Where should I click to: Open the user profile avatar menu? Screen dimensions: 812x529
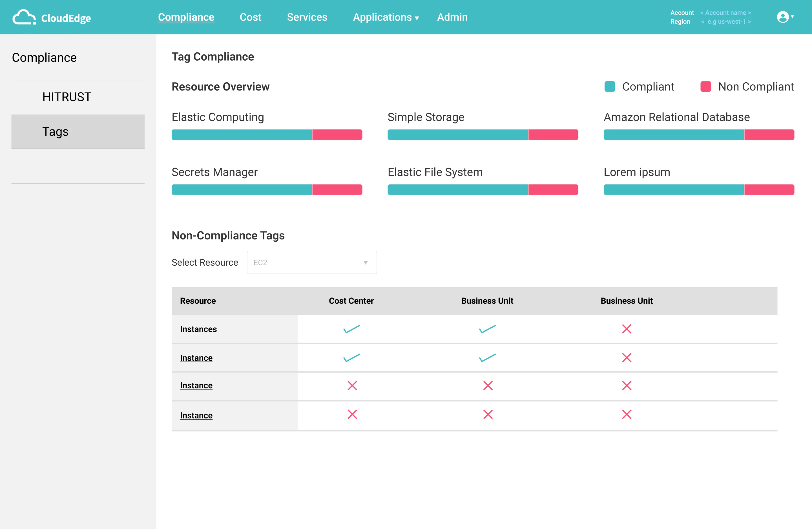[x=782, y=17]
